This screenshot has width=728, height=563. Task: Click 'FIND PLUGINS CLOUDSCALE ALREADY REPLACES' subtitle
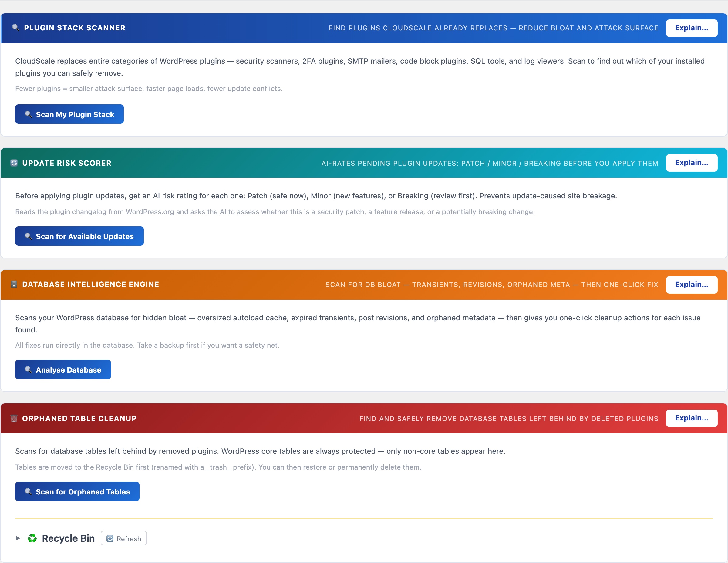pos(493,28)
